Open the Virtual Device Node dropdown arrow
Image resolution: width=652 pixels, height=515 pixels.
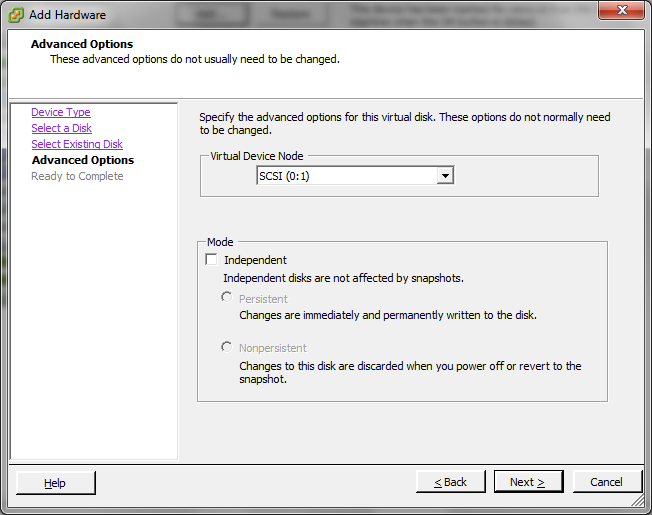pyautogui.click(x=445, y=176)
